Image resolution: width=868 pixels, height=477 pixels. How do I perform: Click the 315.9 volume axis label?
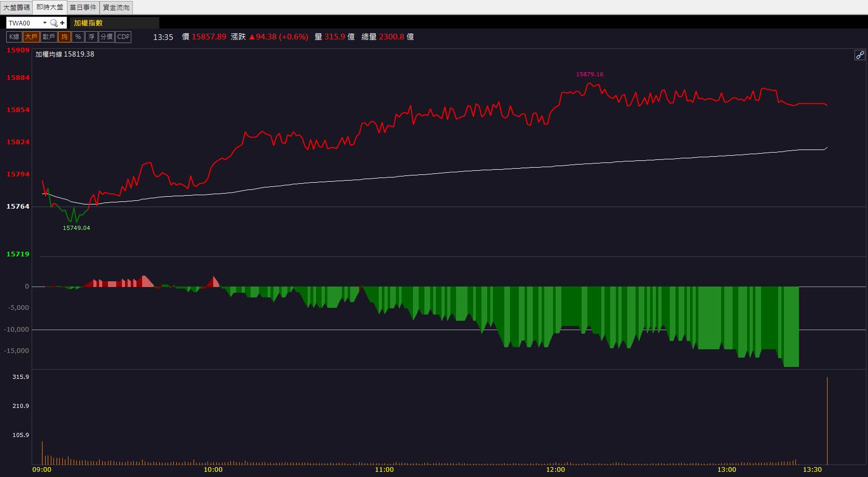21,377
